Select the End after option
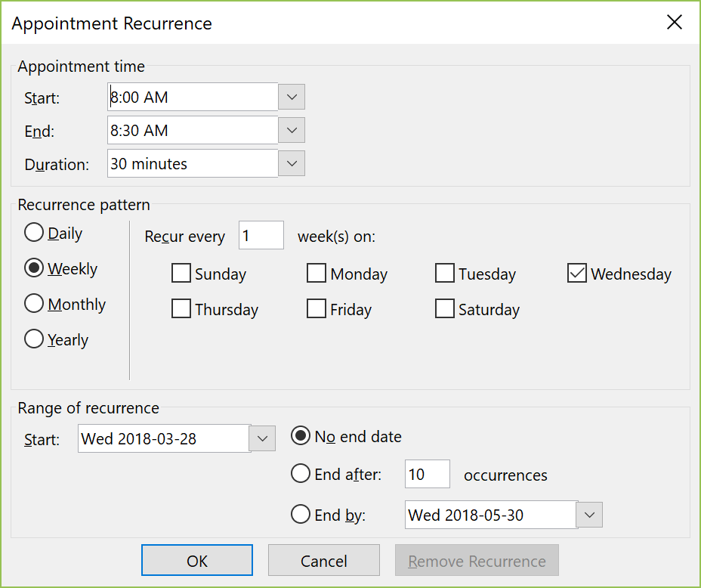 tap(301, 475)
